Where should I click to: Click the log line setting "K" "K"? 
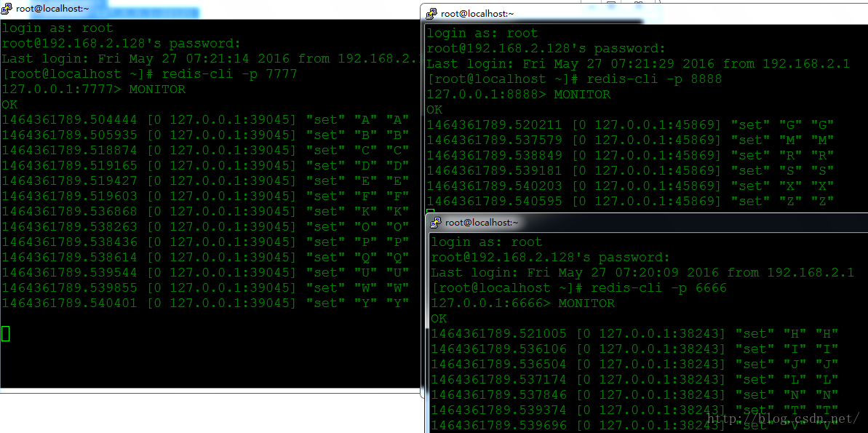[x=205, y=212]
